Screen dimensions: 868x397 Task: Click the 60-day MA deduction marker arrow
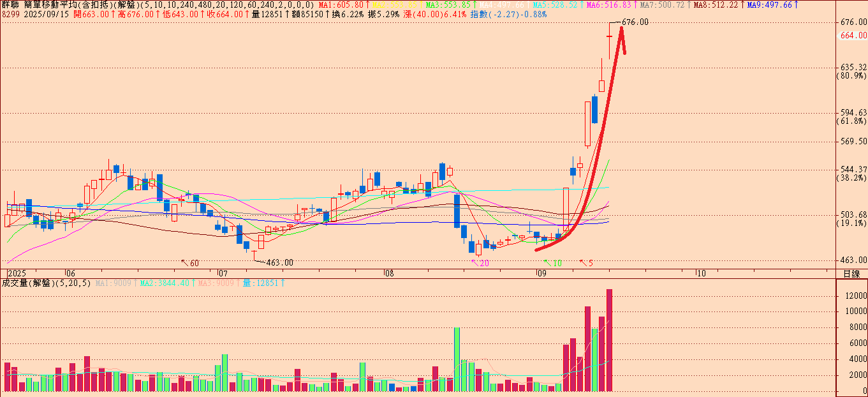186,262
